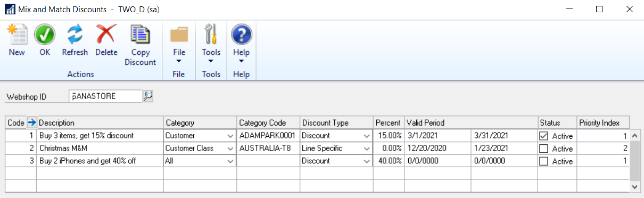Click end date 1/23/2021
This screenshot has height=198, width=644.
[x=504, y=148]
